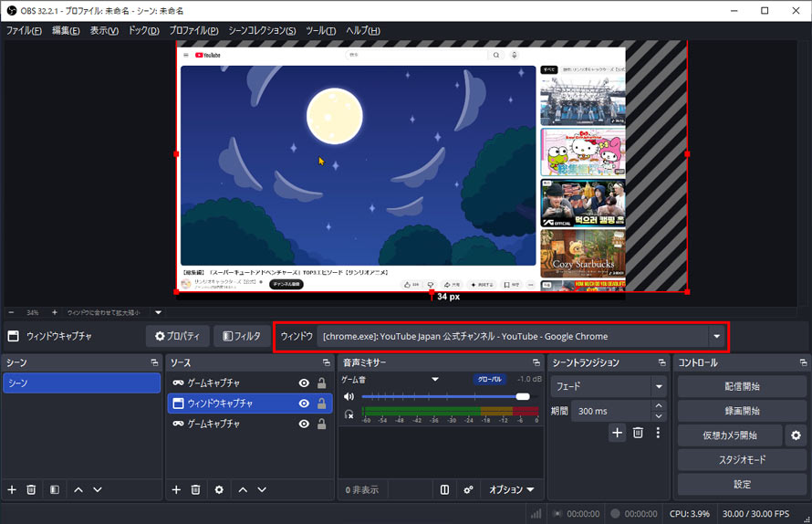Screen dimensions: 812x524
Task: Click the ゲーム音 volume slider handle
Action: [523, 396]
